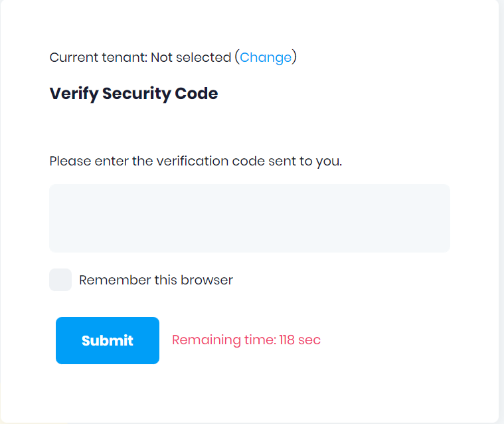Toggle the gray square checkbox under the input

tap(60, 280)
